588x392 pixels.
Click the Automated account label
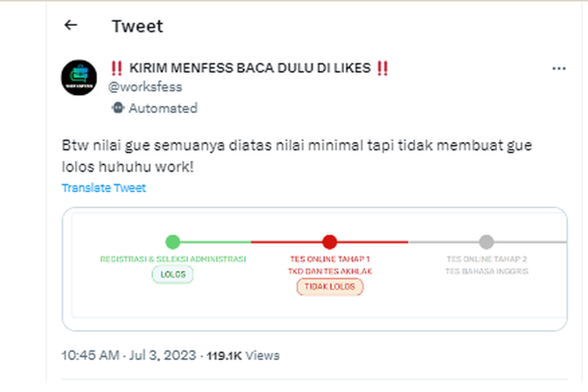pyautogui.click(x=163, y=108)
